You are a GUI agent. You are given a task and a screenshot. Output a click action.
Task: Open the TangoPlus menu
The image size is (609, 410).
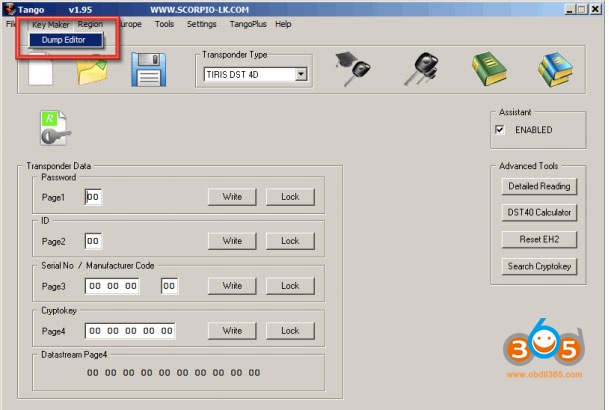pyautogui.click(x=248, y=24)
